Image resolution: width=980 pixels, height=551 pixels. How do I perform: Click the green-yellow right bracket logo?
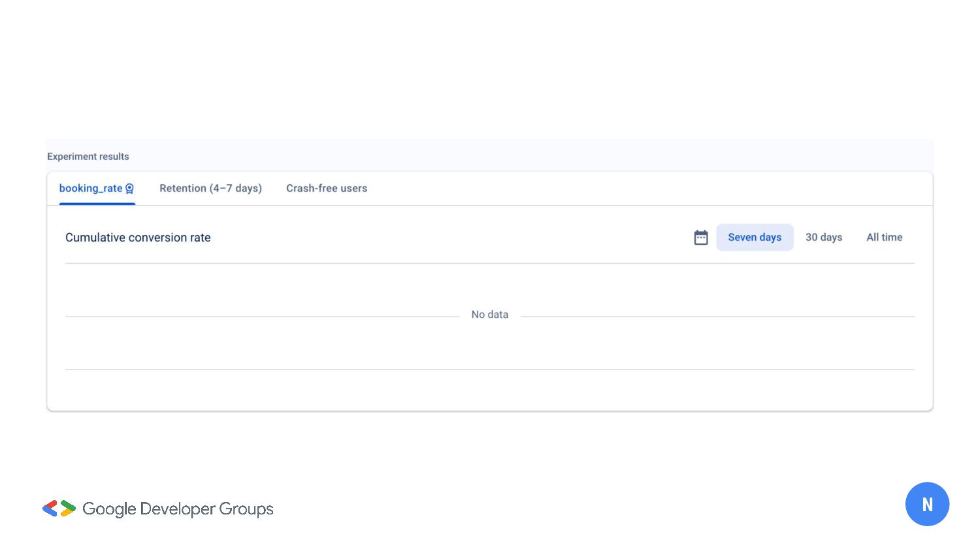(x=68, y=509)
